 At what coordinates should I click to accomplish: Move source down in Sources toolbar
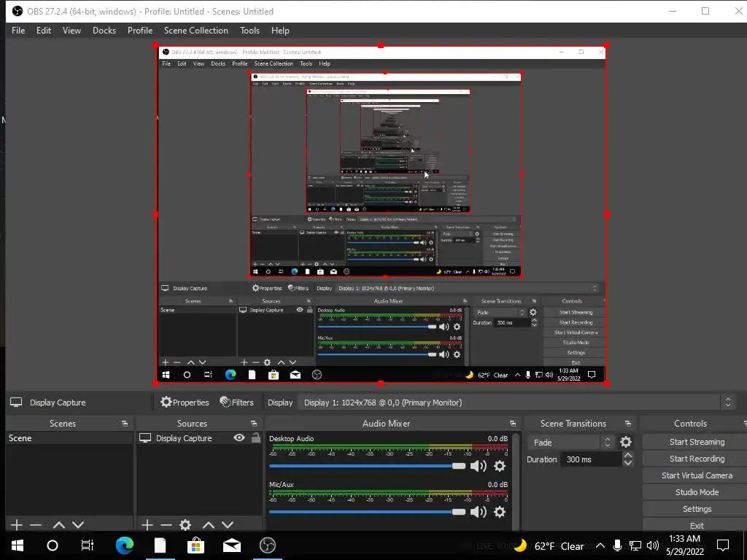(228, 525)
